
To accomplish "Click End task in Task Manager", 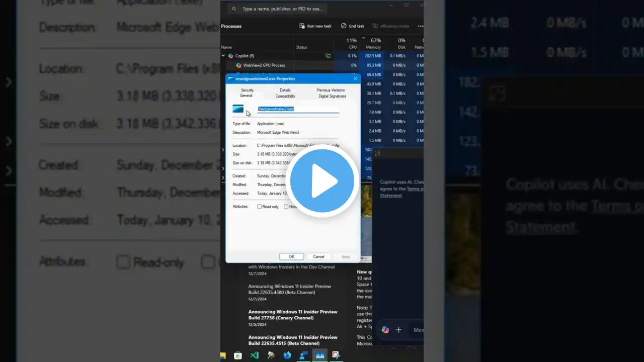I will [x=353, y=26].
